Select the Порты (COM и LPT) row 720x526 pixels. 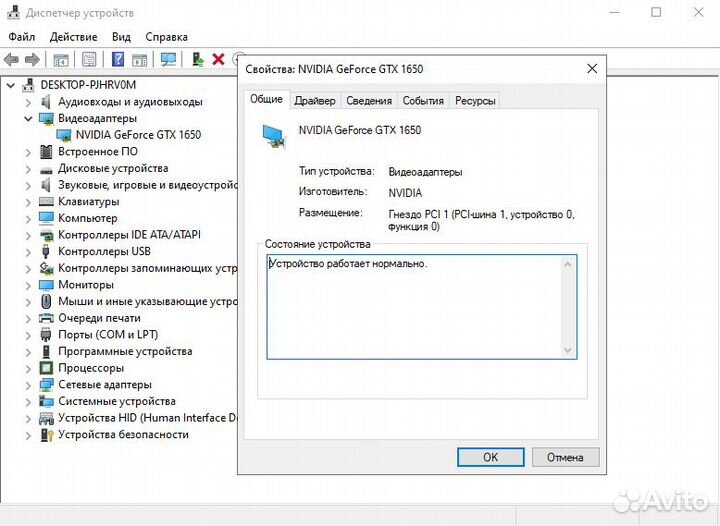pyautogui.click(x=108, y=335)
